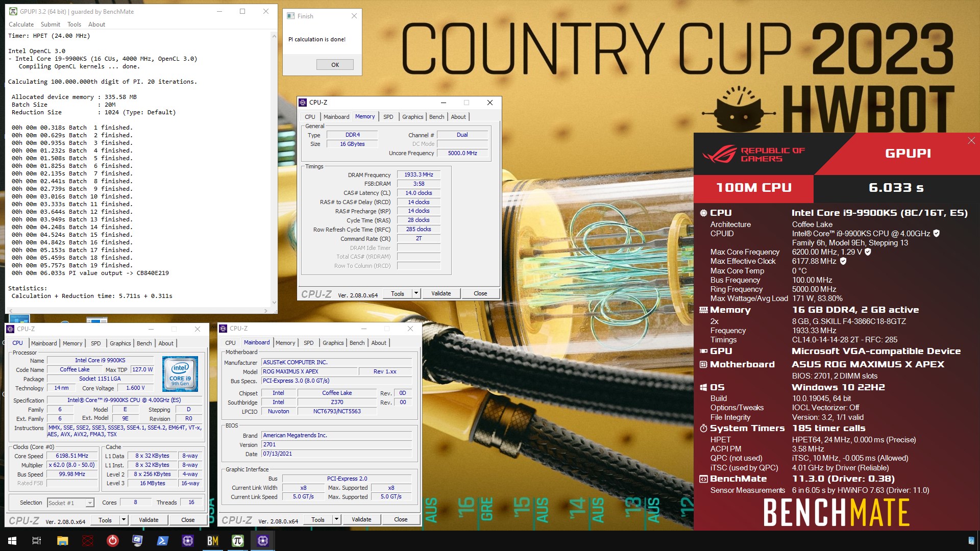Click the CAS# Latency value 14.0 clocks
980x551 pixels.
[x=419, y=193]
